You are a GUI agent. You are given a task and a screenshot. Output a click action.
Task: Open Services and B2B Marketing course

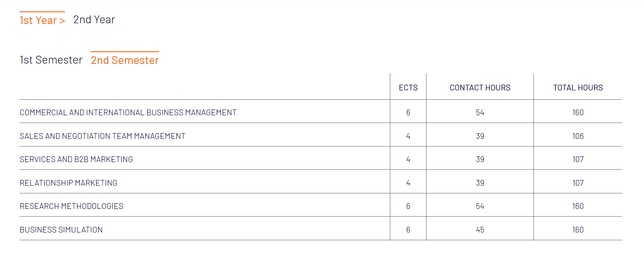(76, 159)
